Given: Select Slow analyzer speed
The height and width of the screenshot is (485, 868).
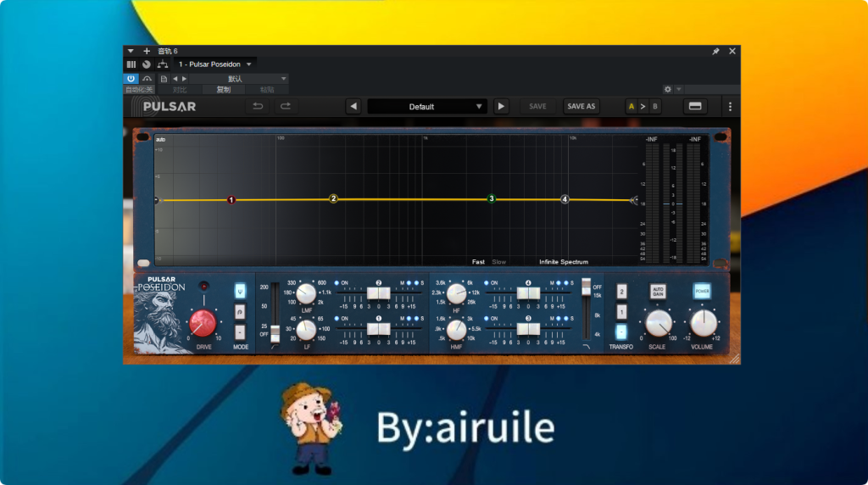Looking at the screenshot, I should click(x=498, y=262).
